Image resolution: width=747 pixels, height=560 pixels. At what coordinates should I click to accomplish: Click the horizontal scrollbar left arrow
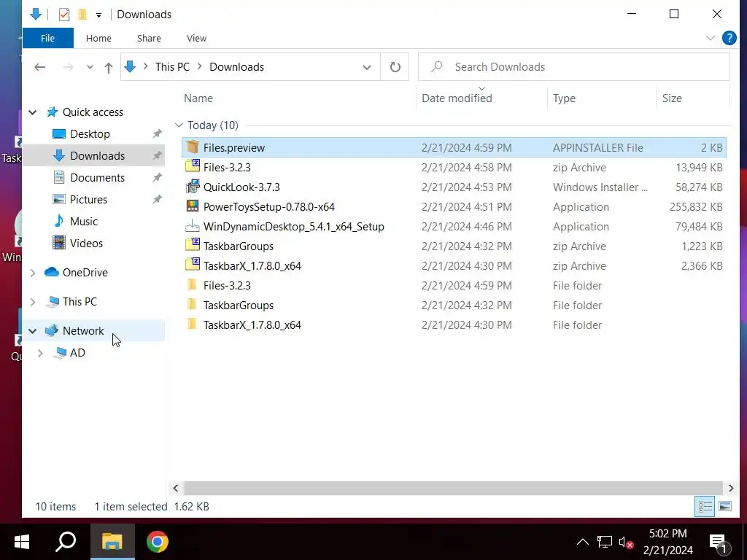pyautogui.click(x=176, y=488)
